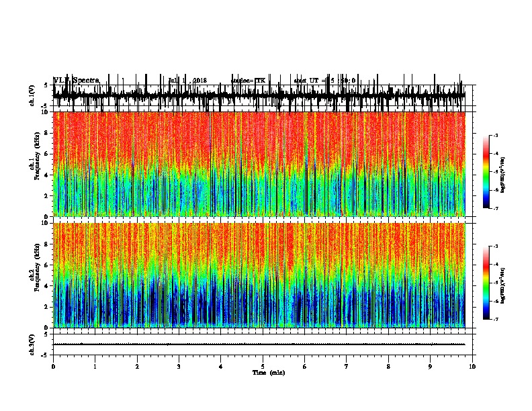Click the "-5" volt tick of ch.1 waveform
This screenshot has width=532, height=411.
(x=45, y=106)
